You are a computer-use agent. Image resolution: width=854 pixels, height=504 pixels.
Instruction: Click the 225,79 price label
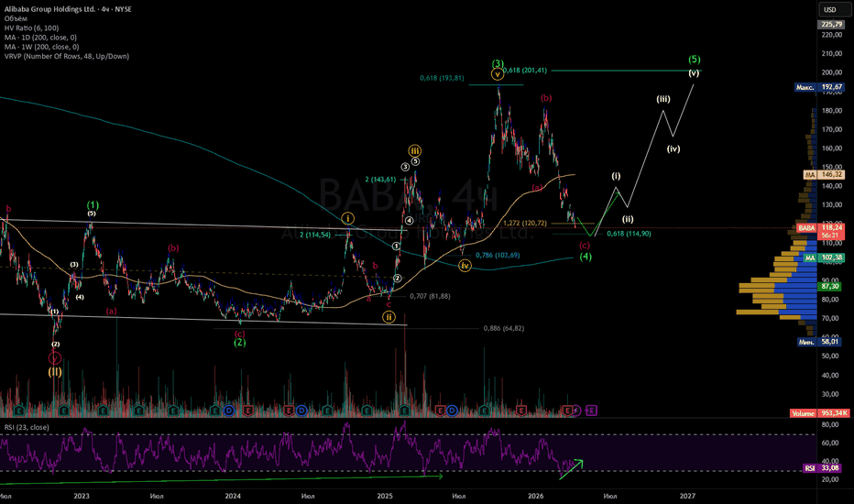(832, 25)
